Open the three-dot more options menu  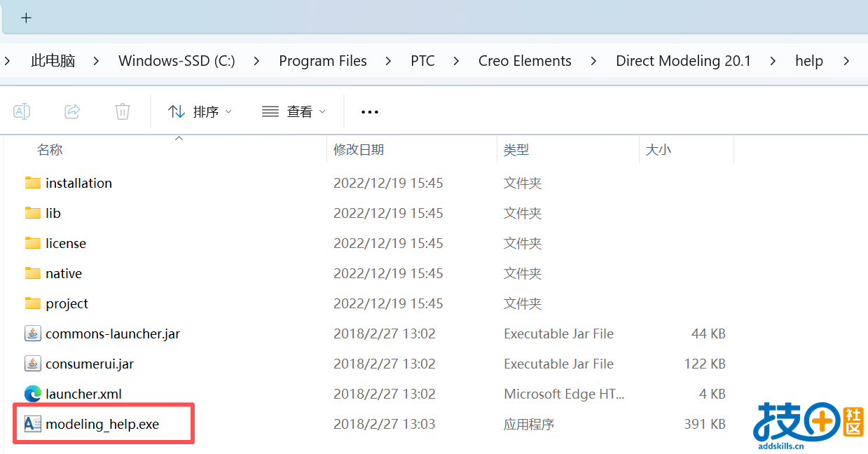pyautogui.click(x=369, y=111)
